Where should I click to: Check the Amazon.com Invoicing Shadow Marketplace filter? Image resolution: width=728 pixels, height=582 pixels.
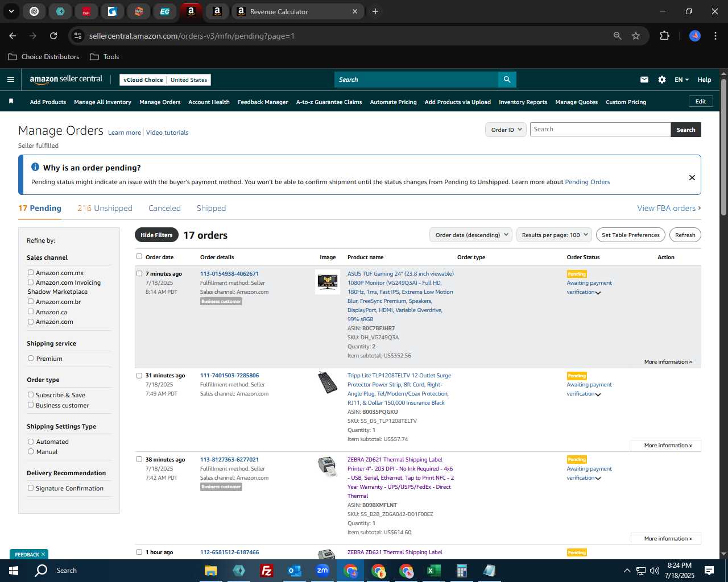point(31,282)
